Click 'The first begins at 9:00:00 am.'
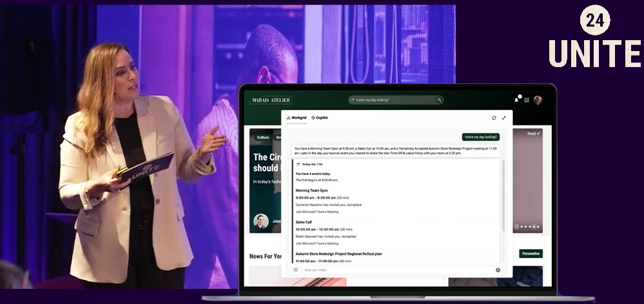This screenshot has width=644, height=304. point(317,180)
